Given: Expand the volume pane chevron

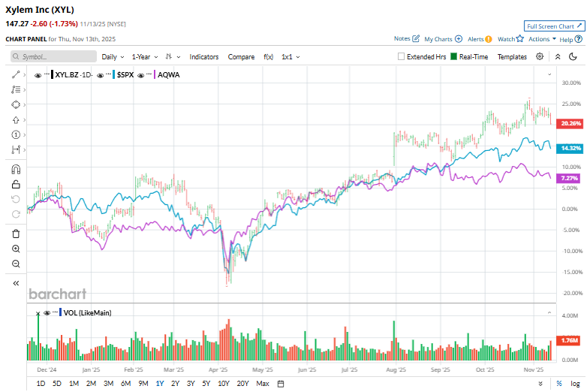Looking at the screenshot, I should [549, 312].
